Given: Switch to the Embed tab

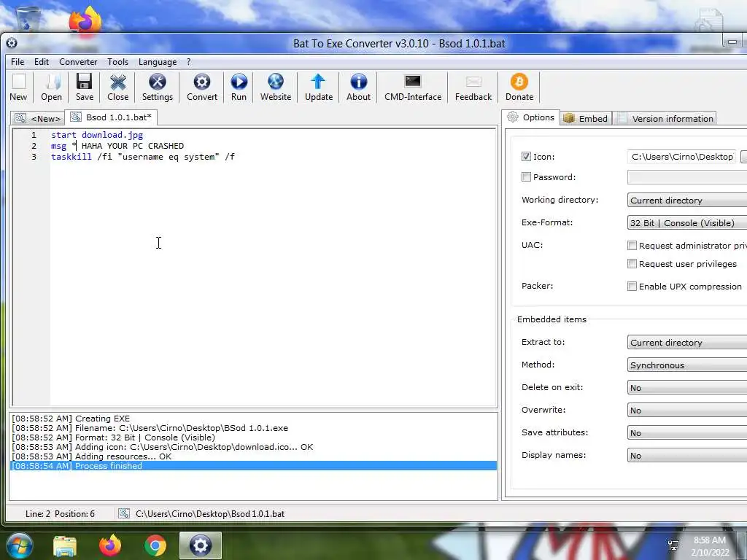Looking at the screenshot, I should tap(586, 119).
